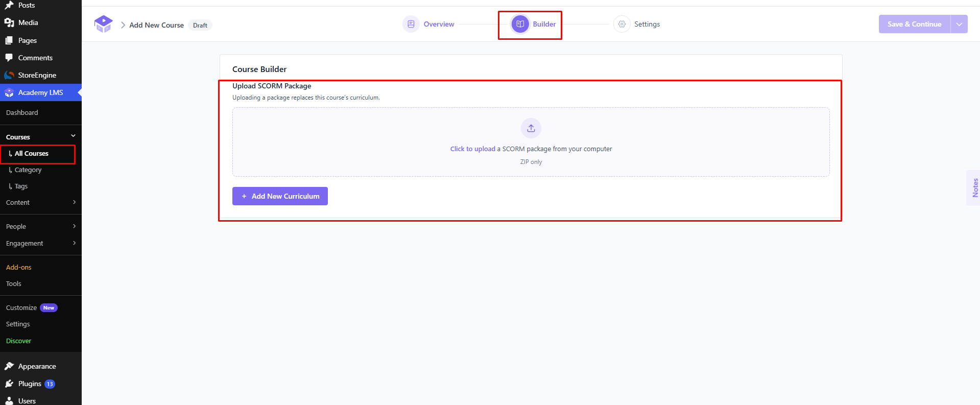The height and width of the screenshot is (405, 980).
Task: Collapse the Courses submenu chevron
Action: coord(73,136)
